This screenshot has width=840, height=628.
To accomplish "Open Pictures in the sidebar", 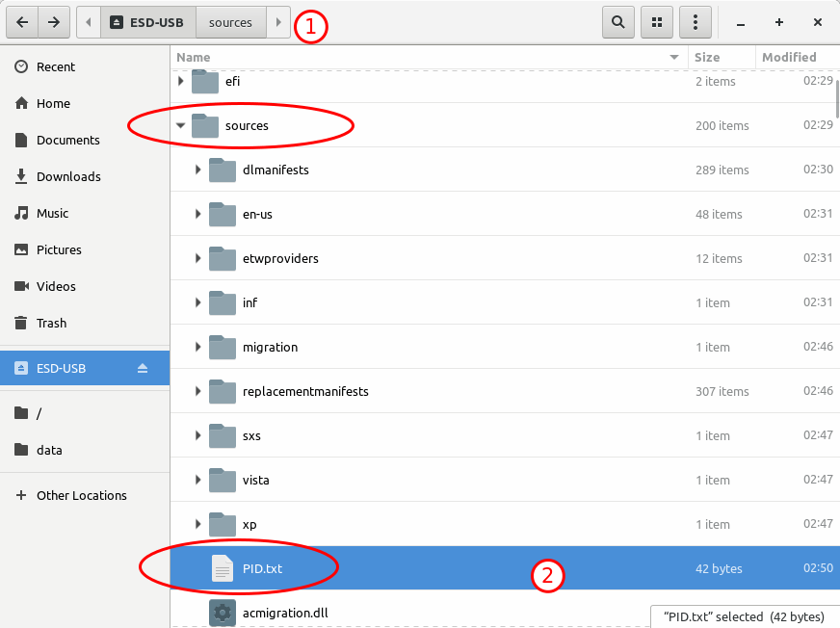I will tap(85, 249).
